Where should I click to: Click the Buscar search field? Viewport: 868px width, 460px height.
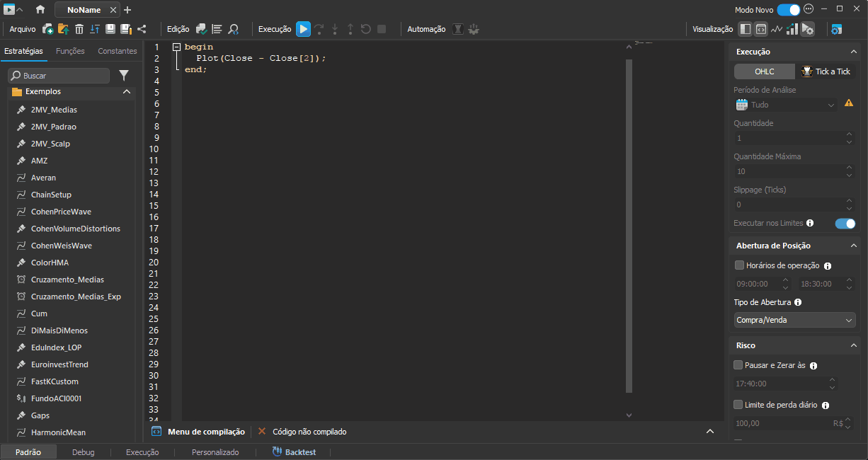pos(59,75)
